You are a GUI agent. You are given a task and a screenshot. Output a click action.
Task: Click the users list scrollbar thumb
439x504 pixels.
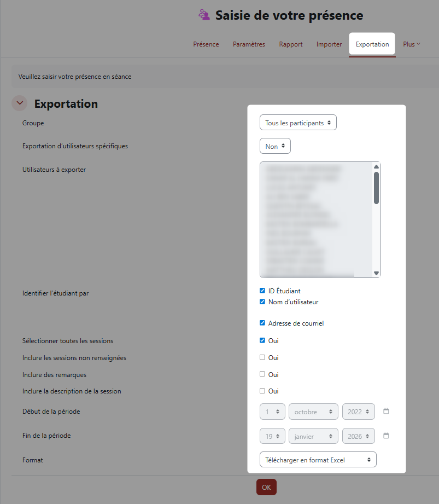(x=376, y=188)
